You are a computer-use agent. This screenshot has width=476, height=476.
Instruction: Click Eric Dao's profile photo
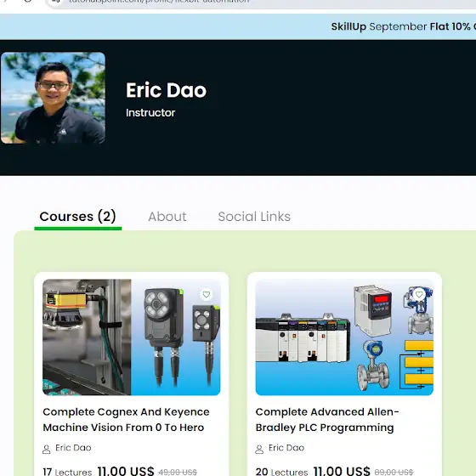(x=53, y=98)
